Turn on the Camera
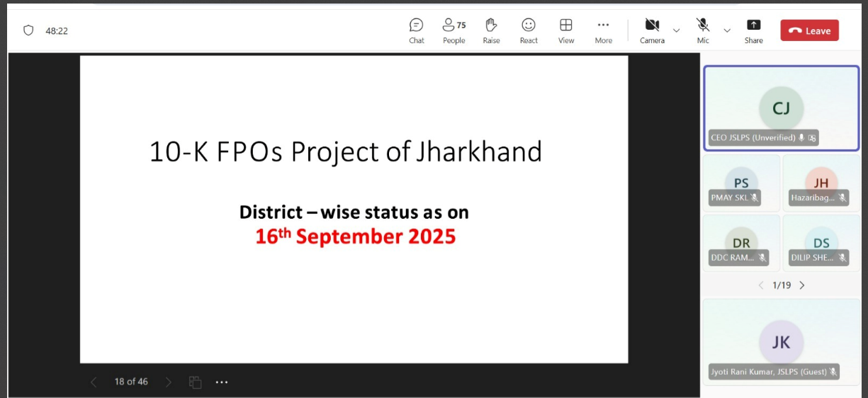The image size is (868, 398). pyautogui.click(x=652, y=31)
